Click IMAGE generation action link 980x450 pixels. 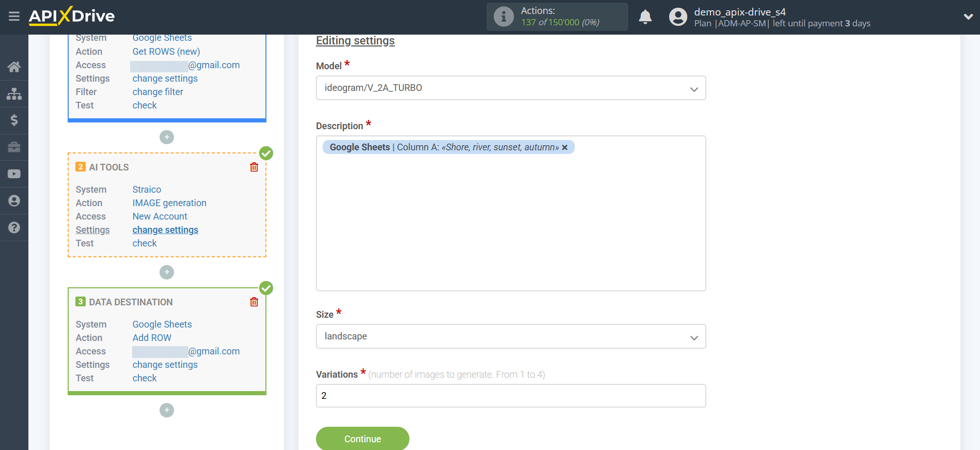coord(169,203)
